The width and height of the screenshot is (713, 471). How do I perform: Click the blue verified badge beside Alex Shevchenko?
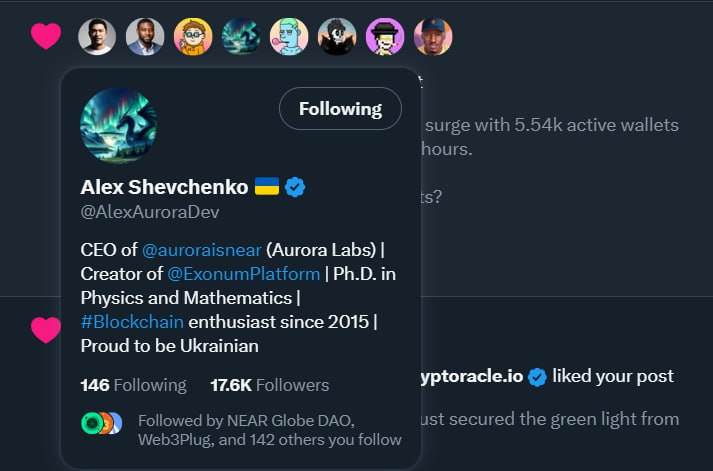294,187
